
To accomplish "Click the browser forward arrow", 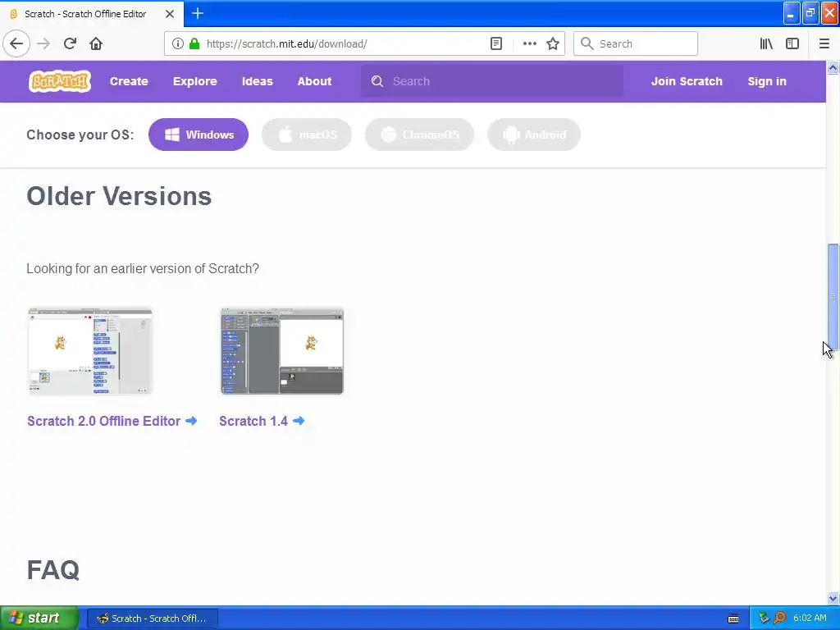I will [x=43, y=43].
